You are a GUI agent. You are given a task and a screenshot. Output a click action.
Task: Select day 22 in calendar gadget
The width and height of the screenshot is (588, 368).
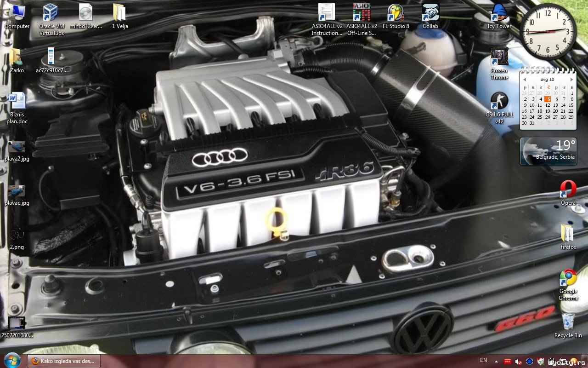[x=571, y=111]
